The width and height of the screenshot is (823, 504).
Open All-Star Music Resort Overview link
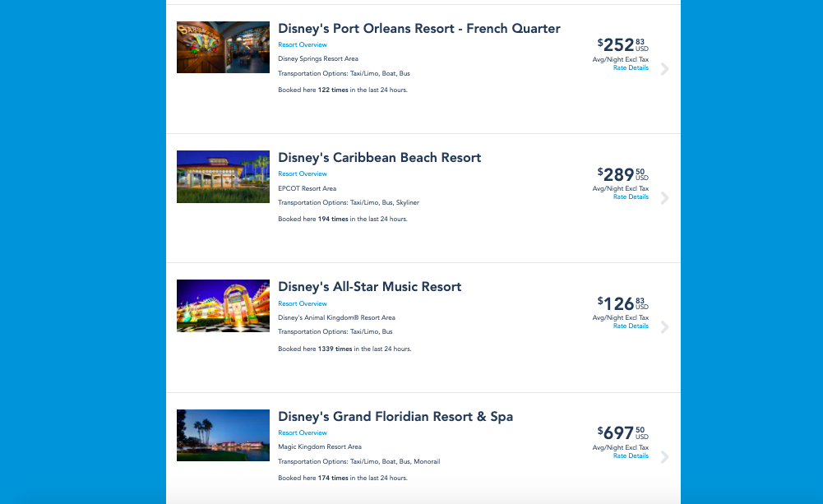click(303, 303)
